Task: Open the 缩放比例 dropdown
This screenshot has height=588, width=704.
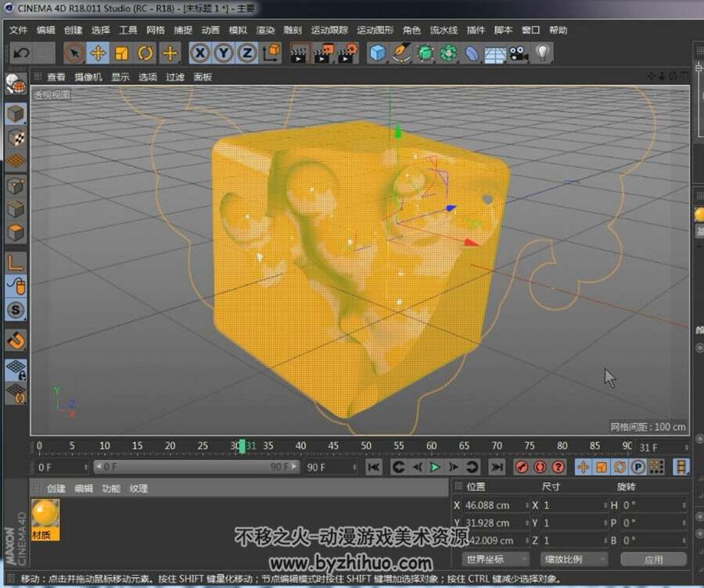Action: [574, 559]
